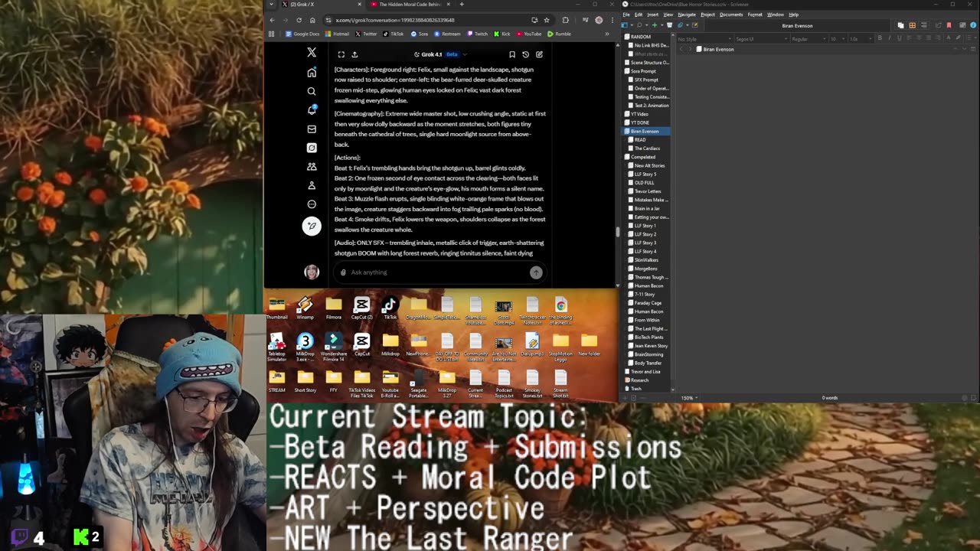Click Grok page vertical scrollbar thumb

click(618, 232)
